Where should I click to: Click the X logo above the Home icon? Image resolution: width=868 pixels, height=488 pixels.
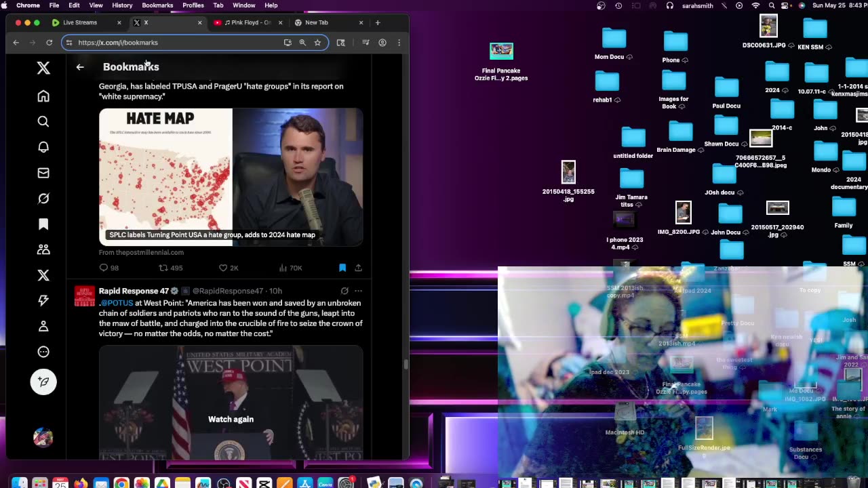pos(43,67)
